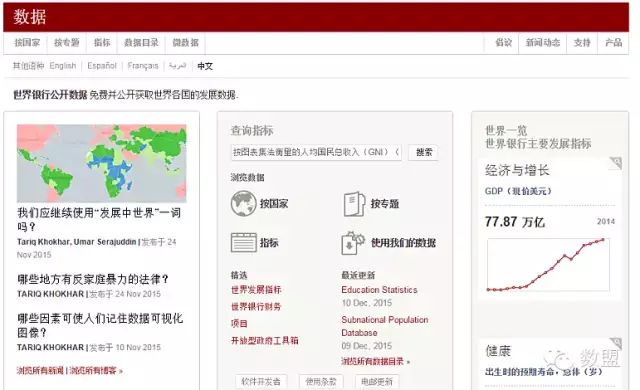Click the document icon for 按专题
640x390 pixels.
[354, 204]
